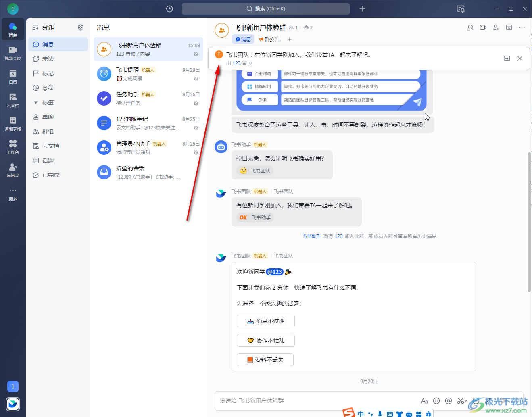The width and height of the screenshot is (532, 417).
Task: Switch to the 消息 tab in the chat header
Action: point(243,39)
